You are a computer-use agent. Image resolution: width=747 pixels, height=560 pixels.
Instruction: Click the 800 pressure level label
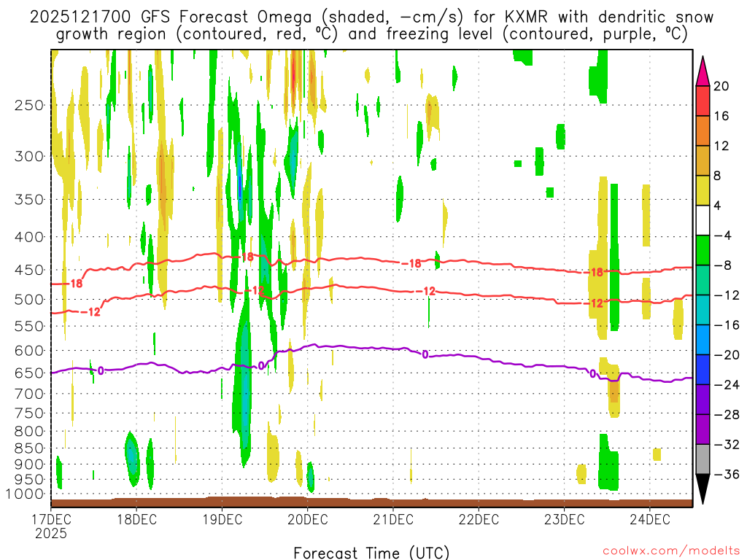(x=29, y=431)
